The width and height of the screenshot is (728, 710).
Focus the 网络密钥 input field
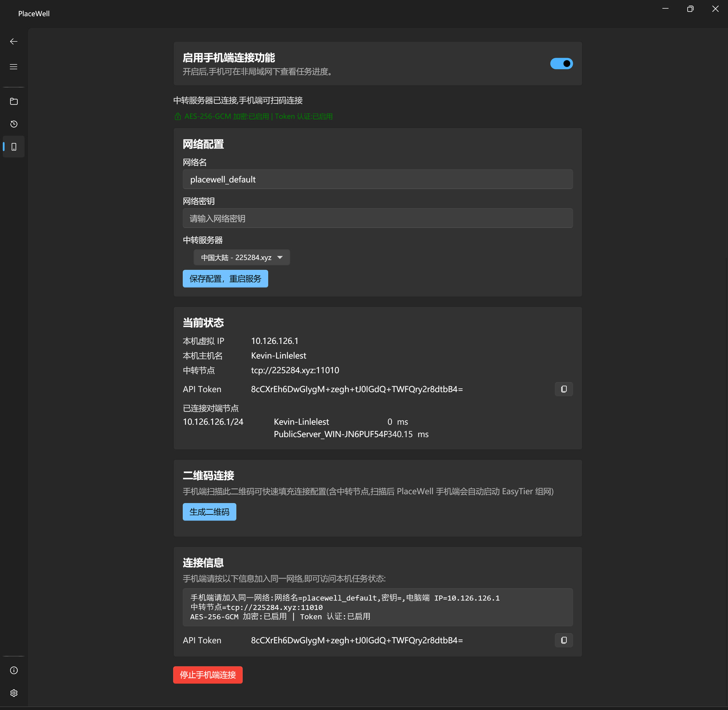coord(378,218)
